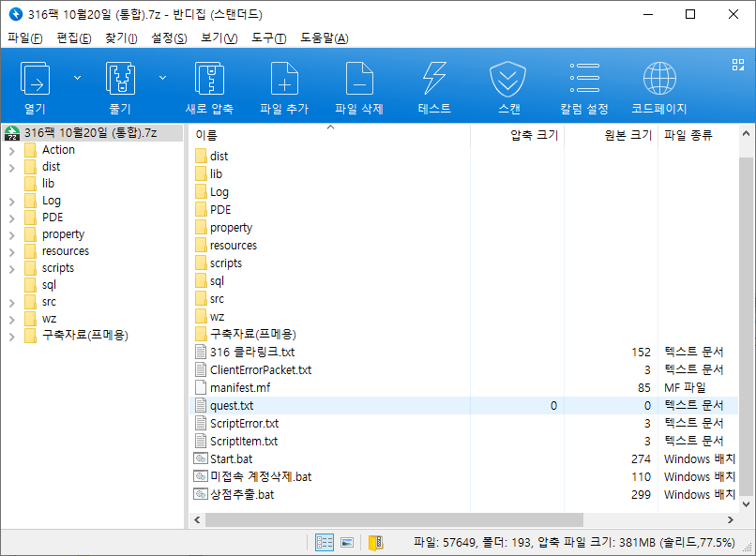Select 미접속 계정삭제.bat file
The width and height of the screenshot is (756, 556).
[463, 477]
